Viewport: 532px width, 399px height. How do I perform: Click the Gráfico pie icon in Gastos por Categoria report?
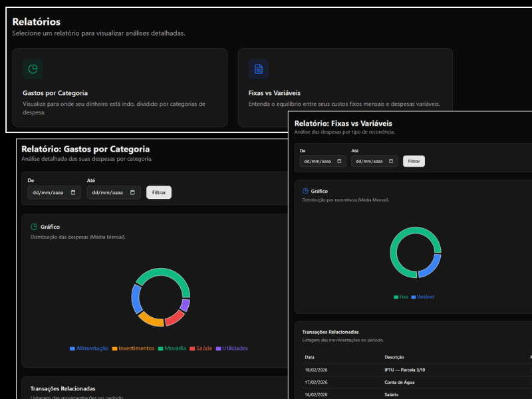click(x=34, y=225)
